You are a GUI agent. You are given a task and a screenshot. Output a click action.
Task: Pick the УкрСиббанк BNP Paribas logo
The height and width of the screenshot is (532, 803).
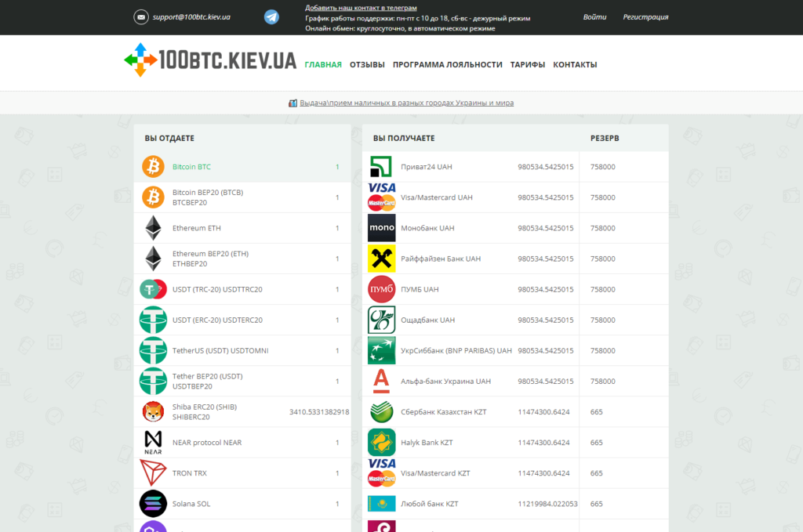click(x=382, y=351)
